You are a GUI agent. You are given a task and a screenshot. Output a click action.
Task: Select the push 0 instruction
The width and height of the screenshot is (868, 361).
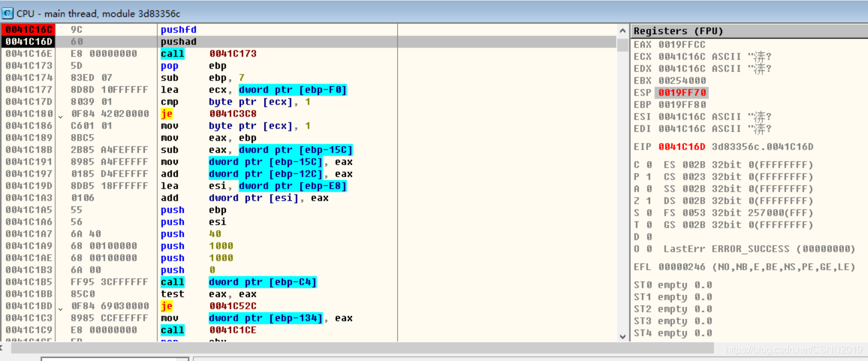pyautogui.click(x=187, y=270)
